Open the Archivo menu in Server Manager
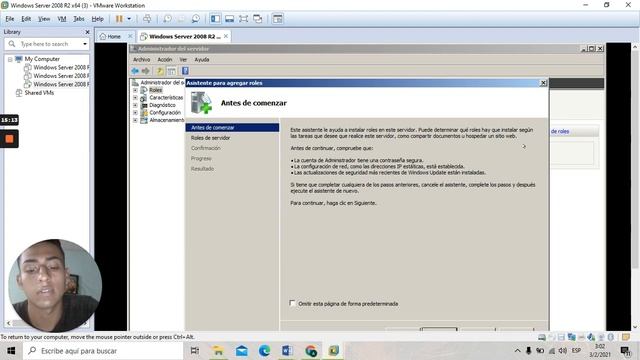Screen dimensions: 640x360 point(142,60)
